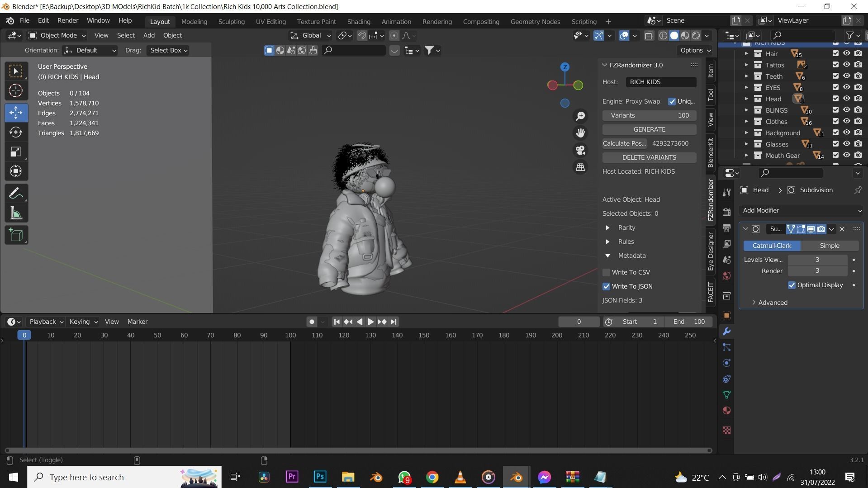This screenshot has width=868, height=488.
Task: Open the World properties tab
Action: [x=726, y=276]
